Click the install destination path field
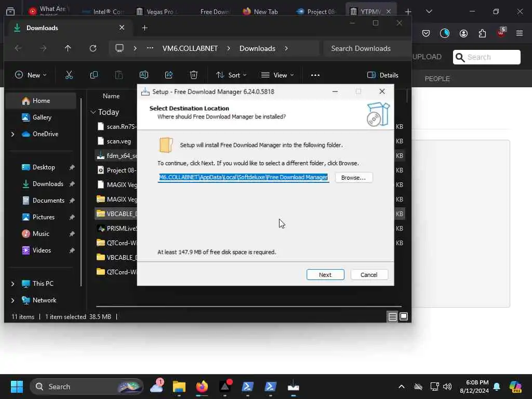The width and height of the screenshot is (532, 399). click(243, 178)
